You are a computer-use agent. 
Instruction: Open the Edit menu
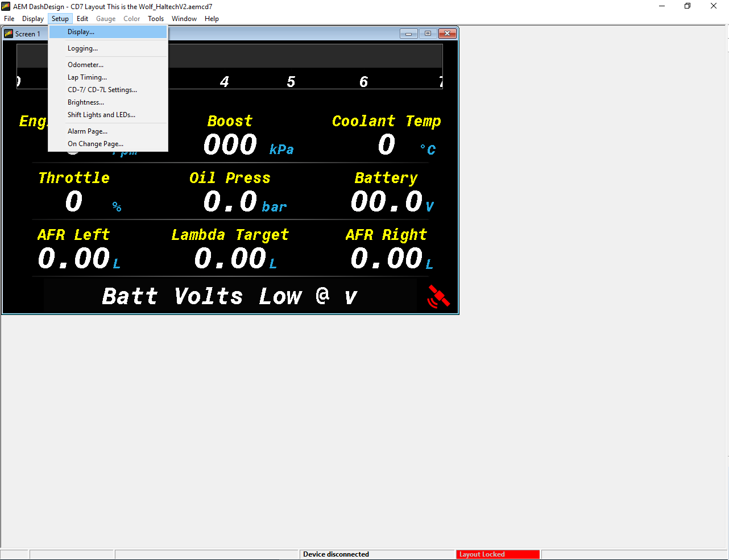82,19
